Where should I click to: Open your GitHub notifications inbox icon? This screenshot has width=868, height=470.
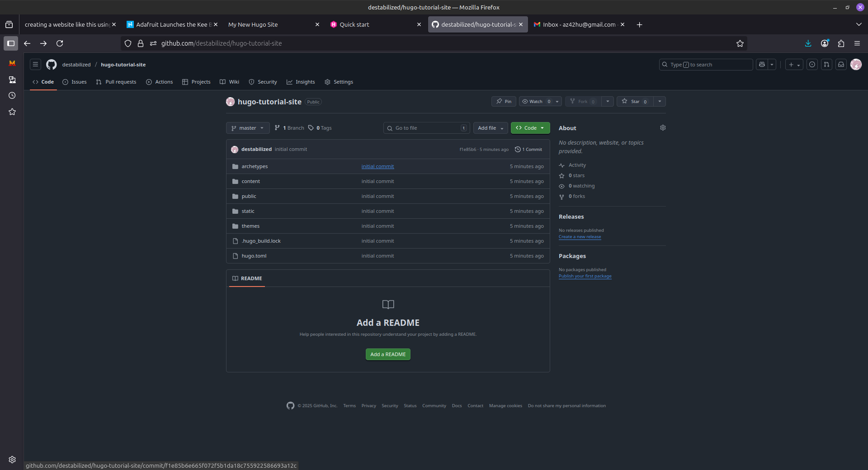click(841, 64)
